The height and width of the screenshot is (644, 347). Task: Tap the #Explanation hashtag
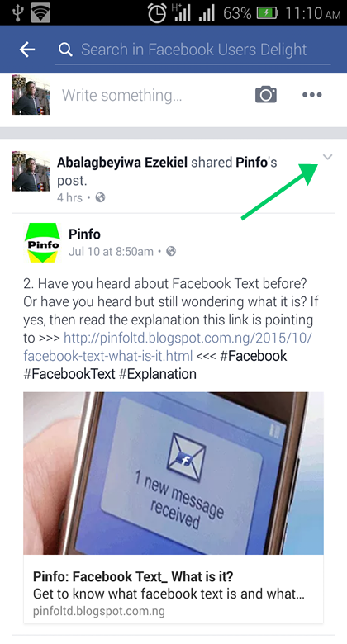[x=158, y=374]
